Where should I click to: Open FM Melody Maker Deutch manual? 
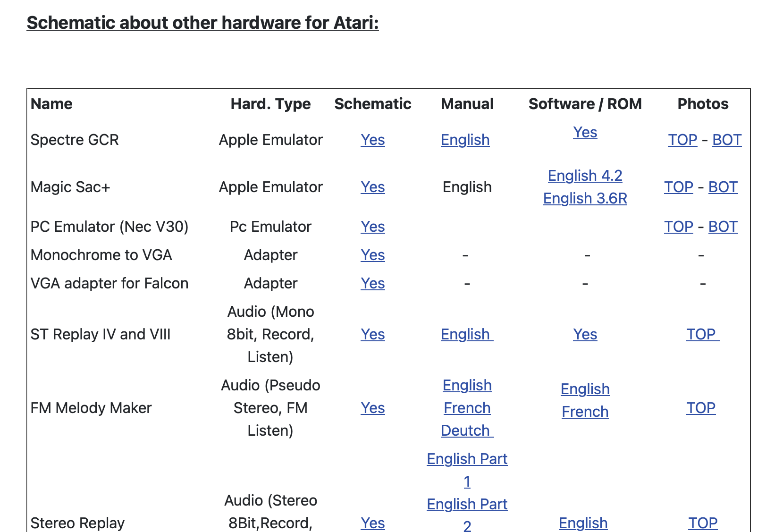[466, 431]
